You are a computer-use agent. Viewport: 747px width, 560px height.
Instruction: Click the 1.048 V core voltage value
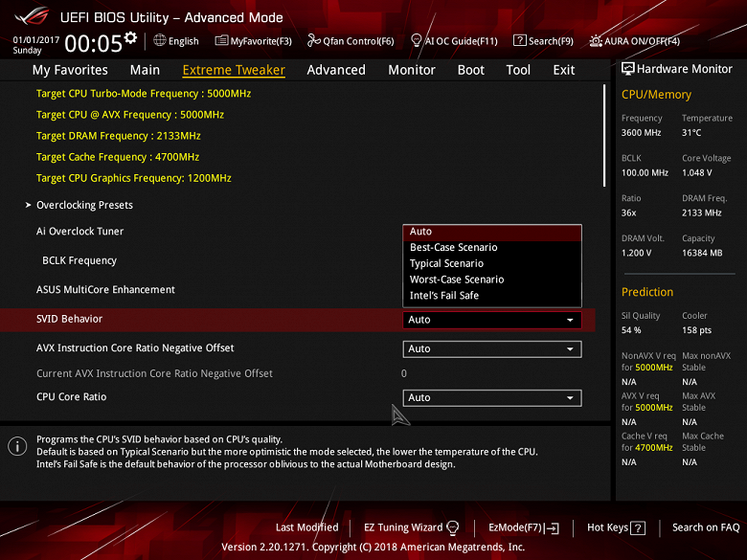point(696,173)
